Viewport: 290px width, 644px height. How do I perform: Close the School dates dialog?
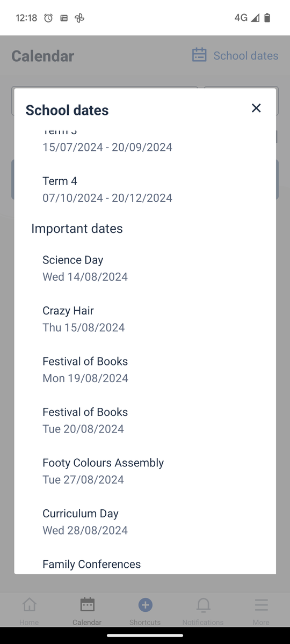(256, 108)
